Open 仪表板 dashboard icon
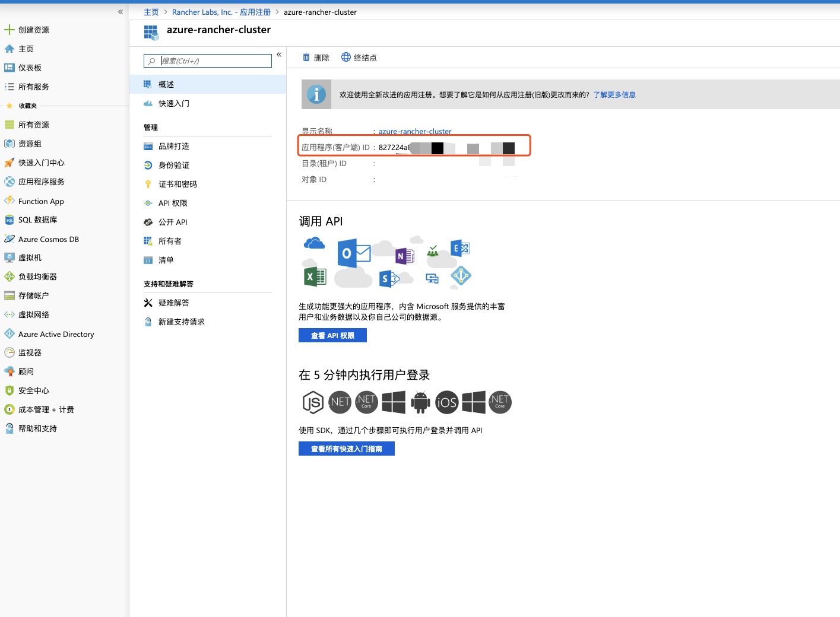The height and width of the screenshot is (617, 840). (9, 68)
